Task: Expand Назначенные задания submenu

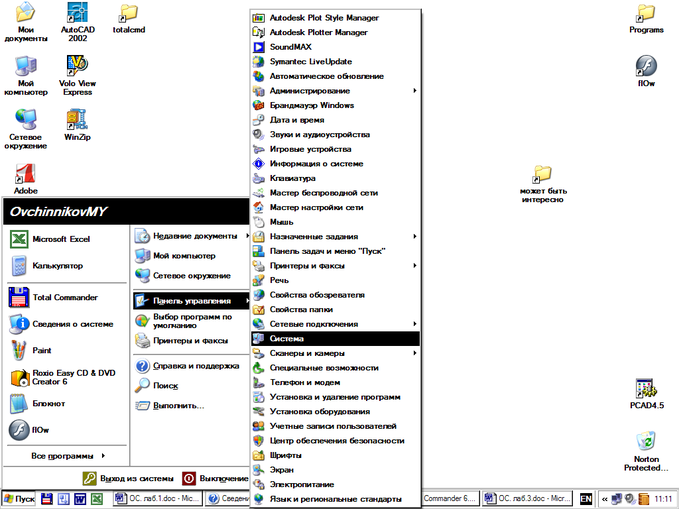Action: click(336, 237)
